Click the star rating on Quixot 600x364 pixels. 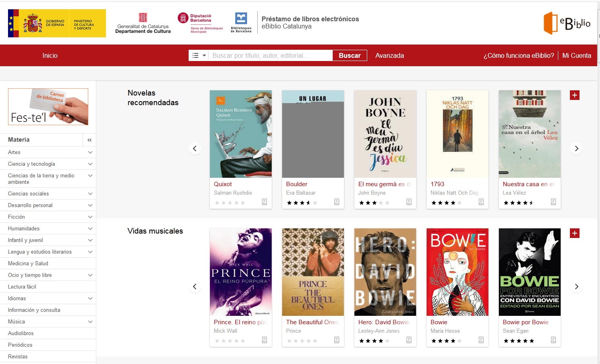tap(230, 203)
